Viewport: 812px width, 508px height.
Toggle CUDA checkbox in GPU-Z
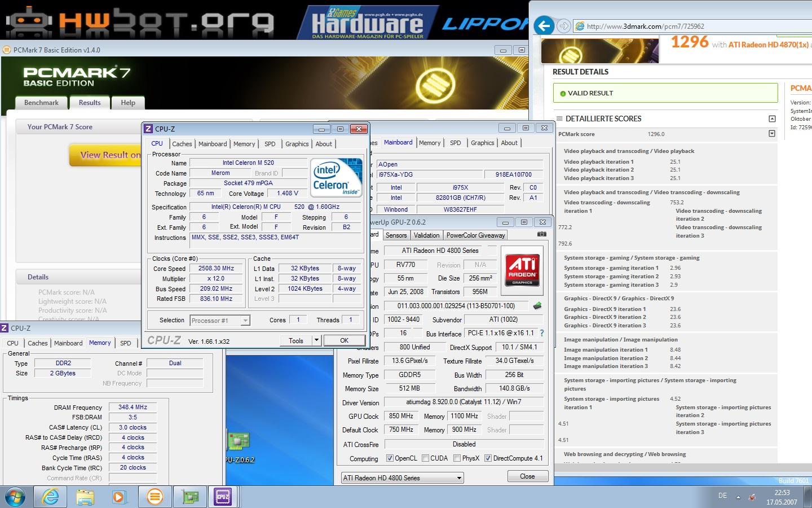(426, 458)
